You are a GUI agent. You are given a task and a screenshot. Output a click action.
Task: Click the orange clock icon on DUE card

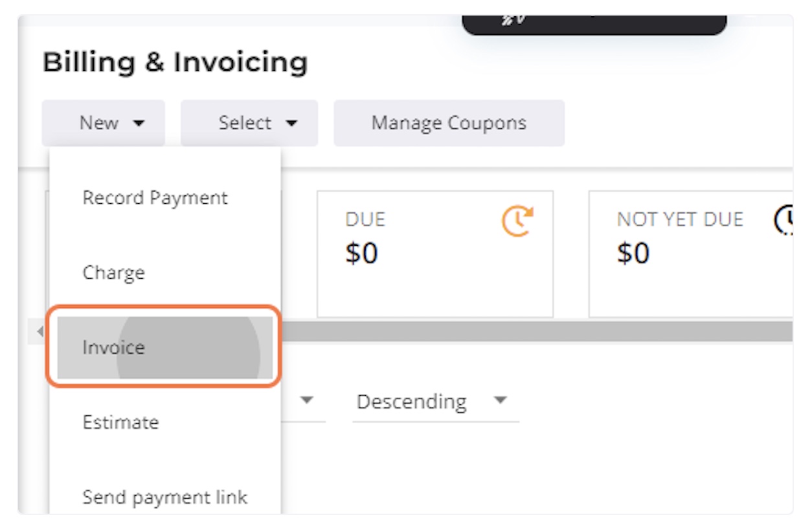pos(517,221)
